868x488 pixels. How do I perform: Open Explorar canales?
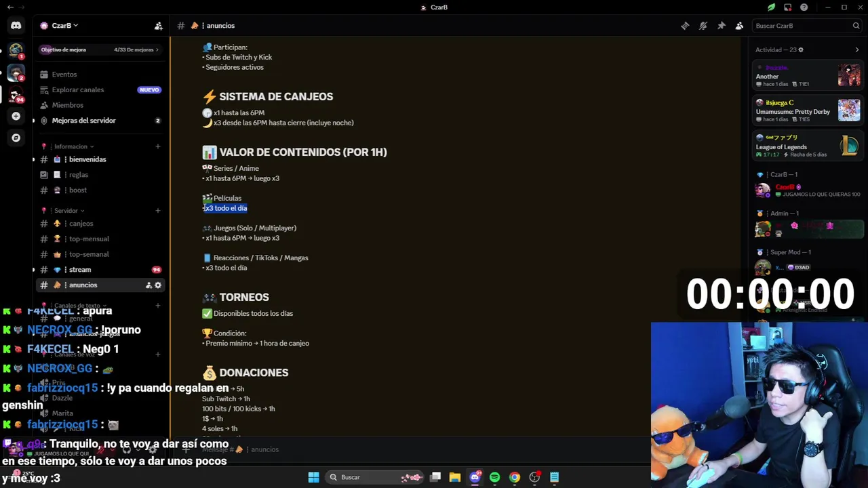coord(100,89)
